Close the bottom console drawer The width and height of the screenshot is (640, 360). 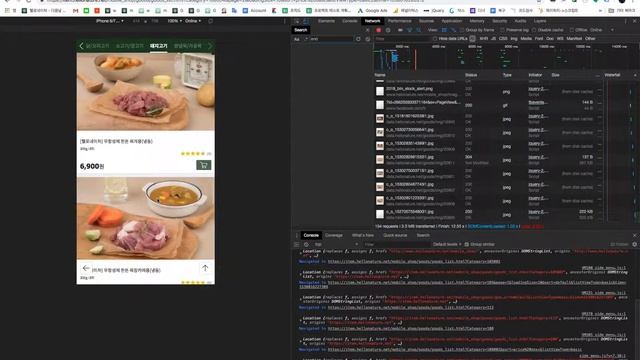(634, 235)
